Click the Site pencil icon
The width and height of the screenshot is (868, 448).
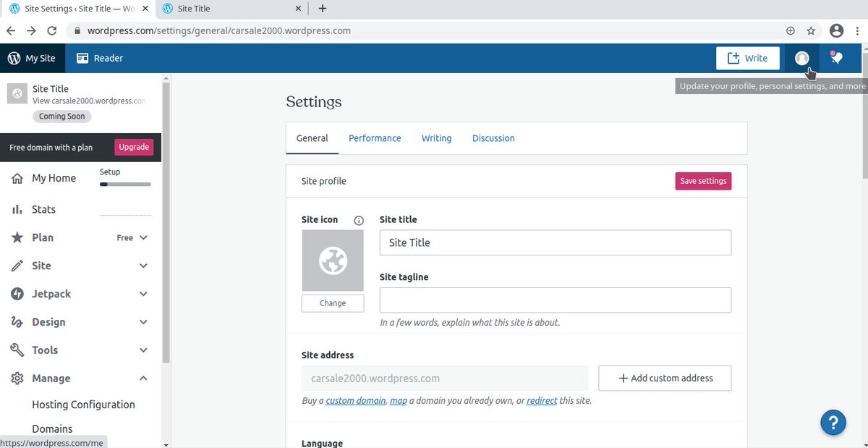tap(17, 266)
